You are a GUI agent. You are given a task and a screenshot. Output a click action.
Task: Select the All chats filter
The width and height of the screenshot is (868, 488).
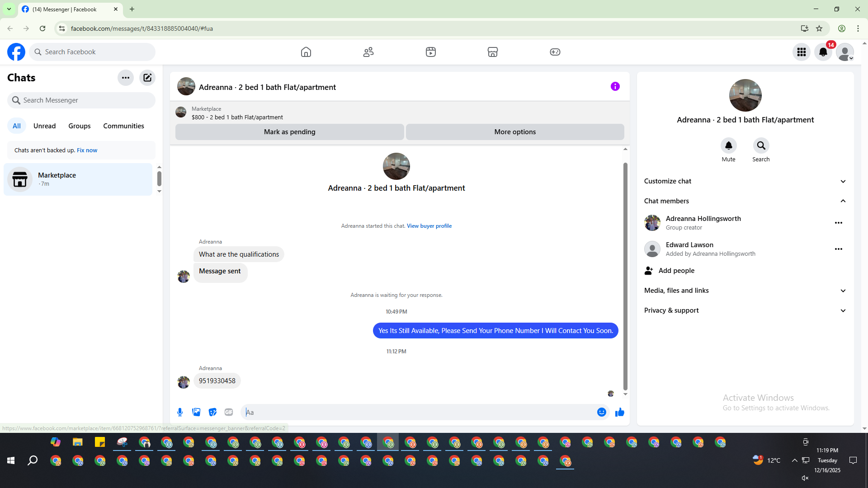17,126
